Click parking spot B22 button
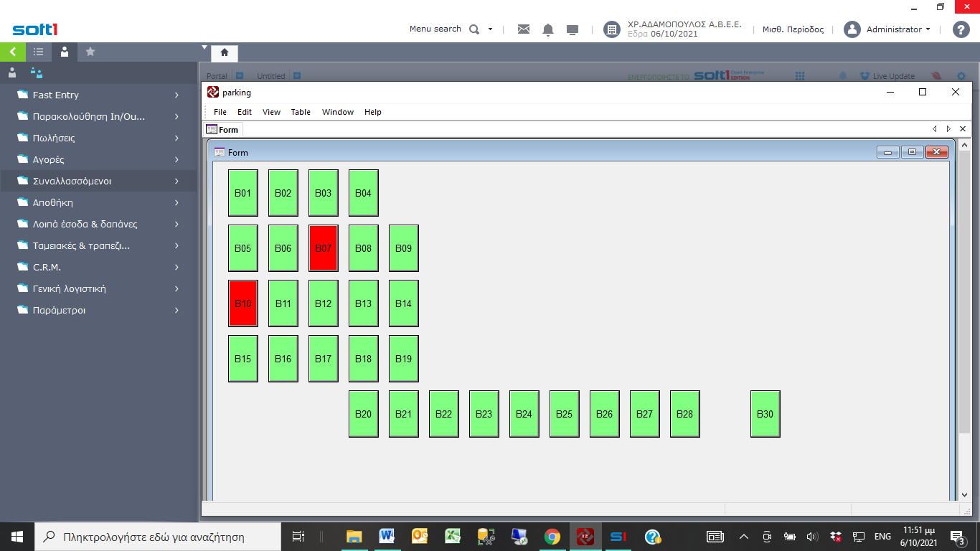 tap(443, 414)
